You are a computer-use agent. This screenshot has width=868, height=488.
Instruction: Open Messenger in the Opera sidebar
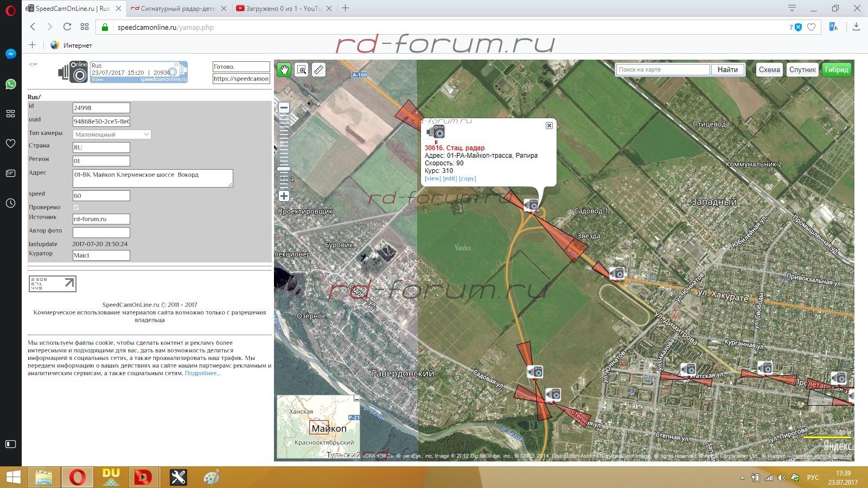point(10,54)
